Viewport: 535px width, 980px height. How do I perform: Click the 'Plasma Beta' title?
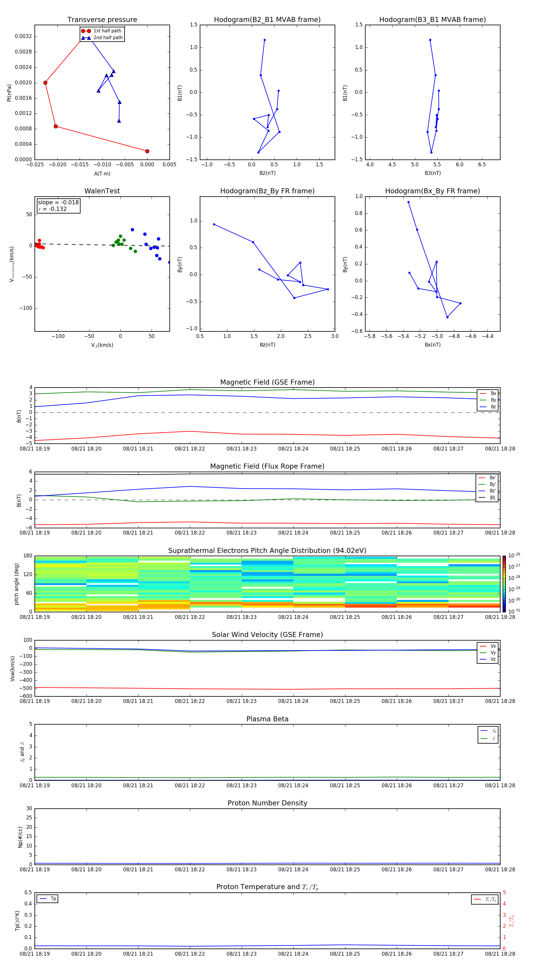pyautogui.click(x=267, y=719)
